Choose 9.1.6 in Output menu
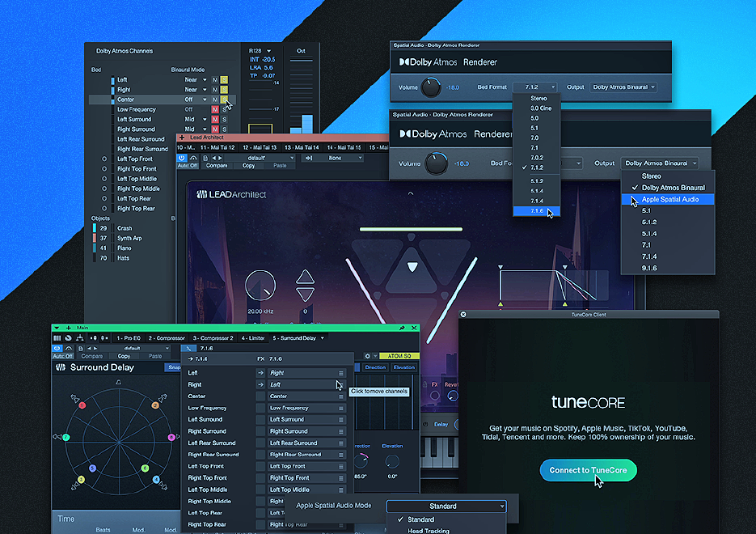 [x=668, y=268]
